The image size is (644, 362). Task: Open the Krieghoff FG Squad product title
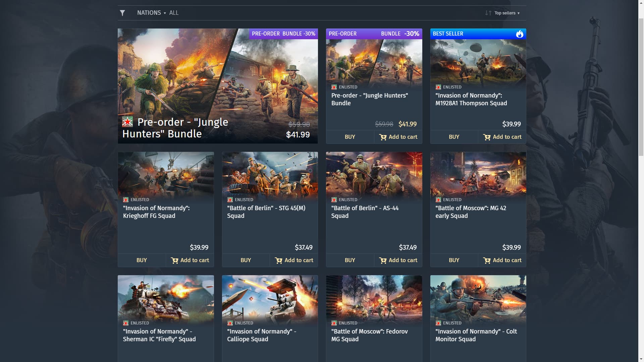[156, 212]
